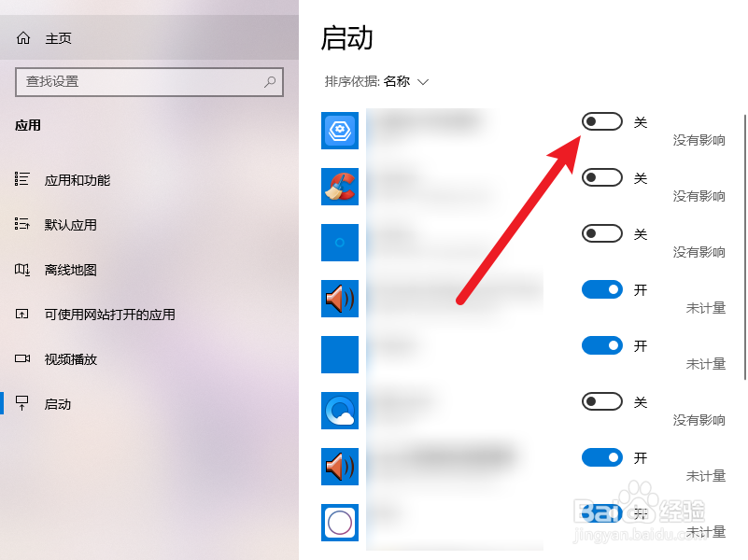Click the purple circle app icon
Viewport: 748px width, 560px height.
pos(340,523)
